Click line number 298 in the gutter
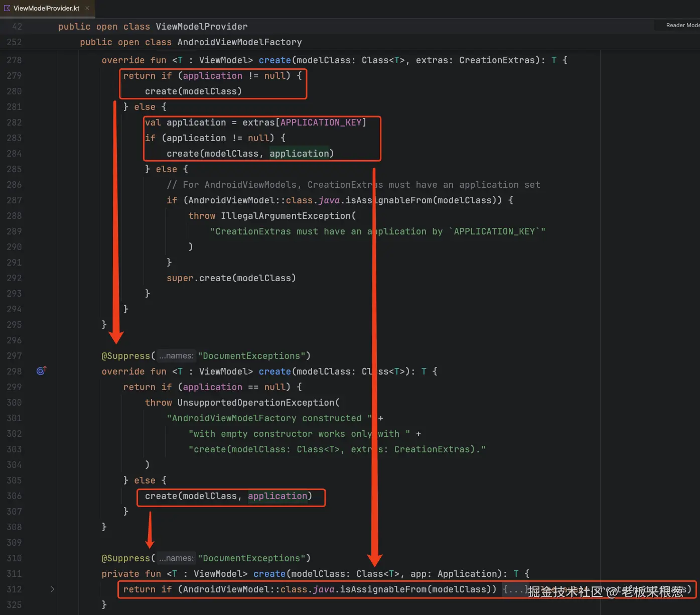The height and width of the screenshot is (615, 700). (14, 372)
